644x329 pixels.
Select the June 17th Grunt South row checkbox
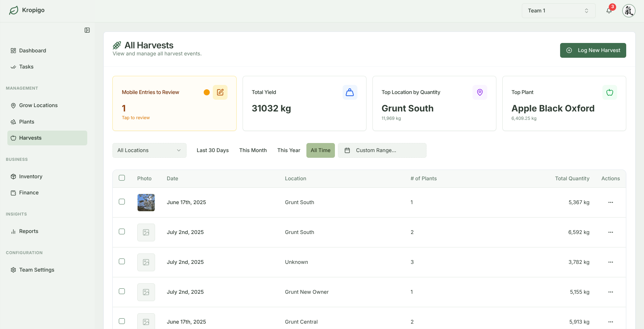coord(122,202)
